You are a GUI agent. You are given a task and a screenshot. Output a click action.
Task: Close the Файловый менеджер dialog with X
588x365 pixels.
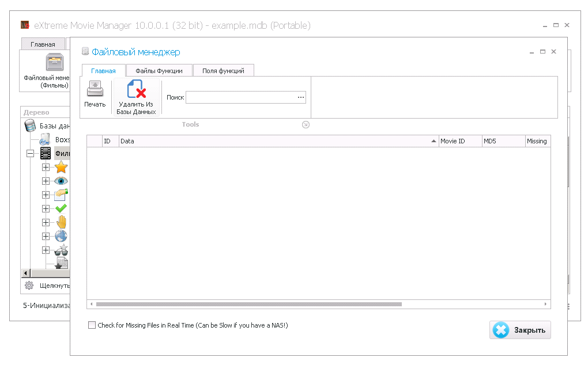[x=553, y=52]
